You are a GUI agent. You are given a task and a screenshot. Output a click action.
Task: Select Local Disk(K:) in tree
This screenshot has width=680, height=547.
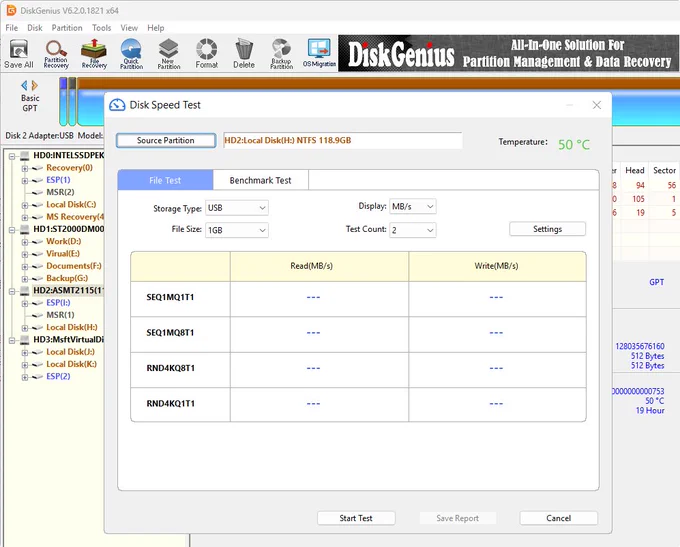(72, 364)
